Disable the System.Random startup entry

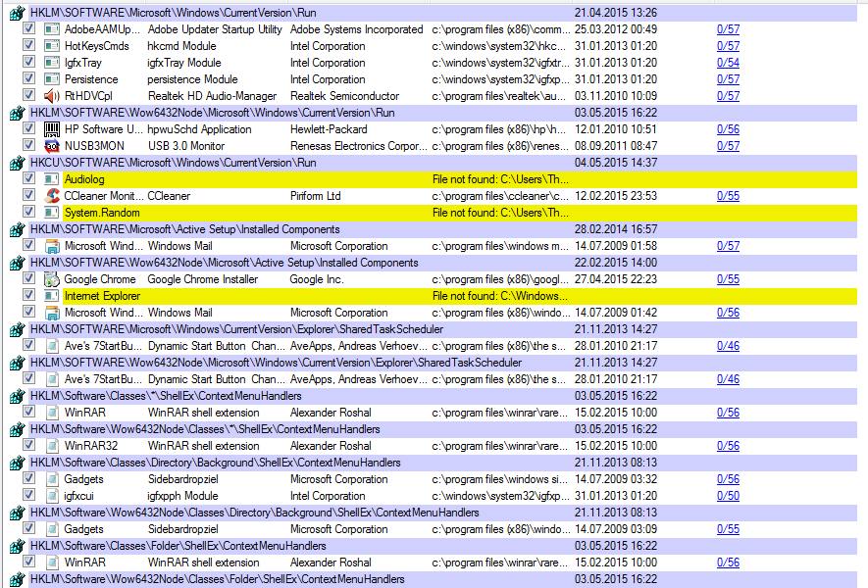click(x=29, y=213)
